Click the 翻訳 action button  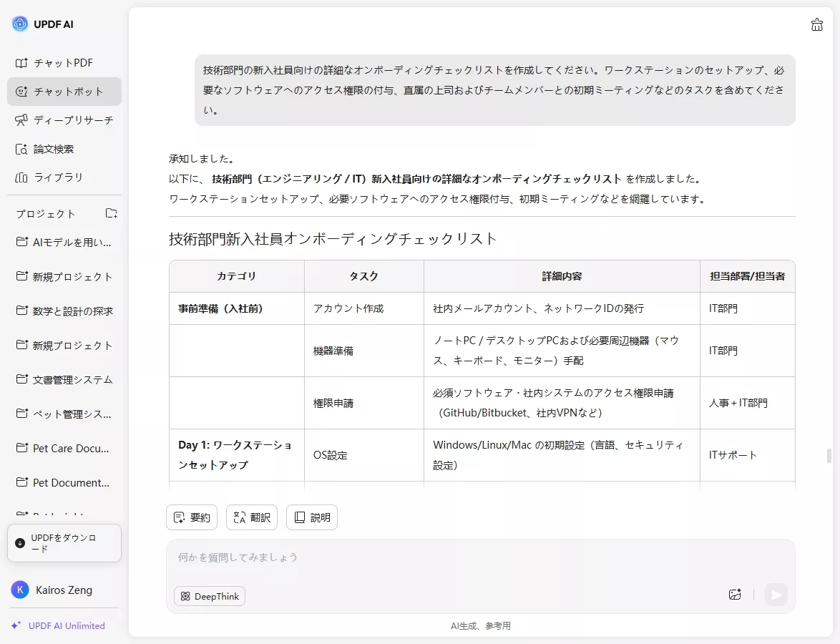click(251, 517)
